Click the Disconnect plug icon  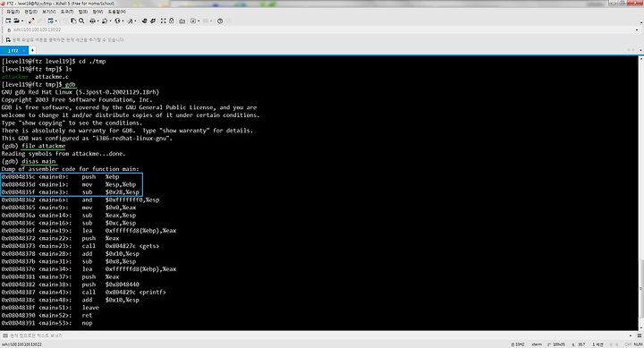point(31,21)
